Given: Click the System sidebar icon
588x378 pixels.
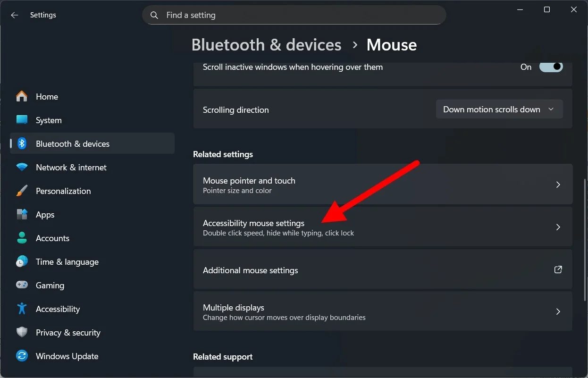Looking at the screenshot, I should point(22,120).
